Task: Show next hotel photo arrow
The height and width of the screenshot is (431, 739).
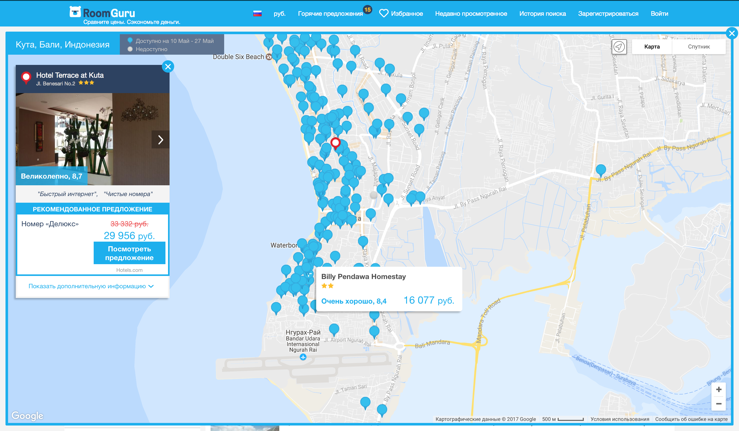Action: (160, 140)
